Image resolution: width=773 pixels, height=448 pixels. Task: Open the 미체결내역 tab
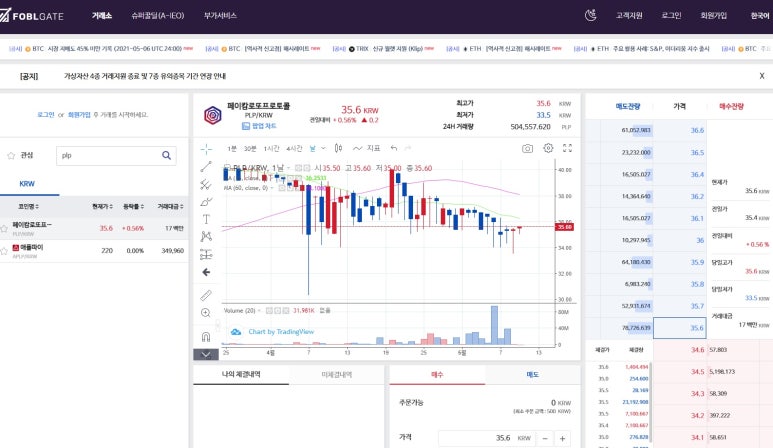tap(337, 375)
